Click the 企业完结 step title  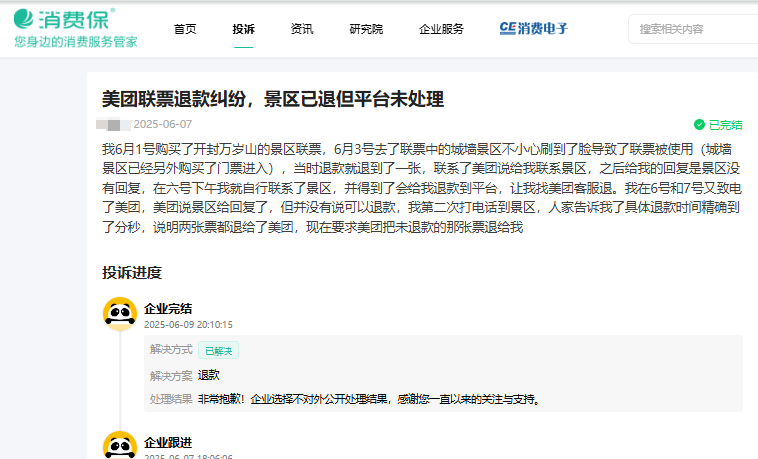[168, 309]
